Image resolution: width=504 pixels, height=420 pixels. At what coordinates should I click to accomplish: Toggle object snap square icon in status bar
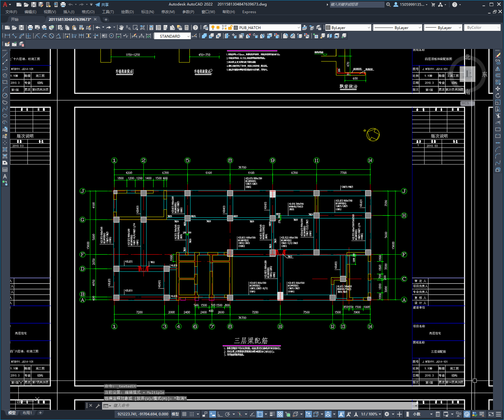[x=260, y=414]
